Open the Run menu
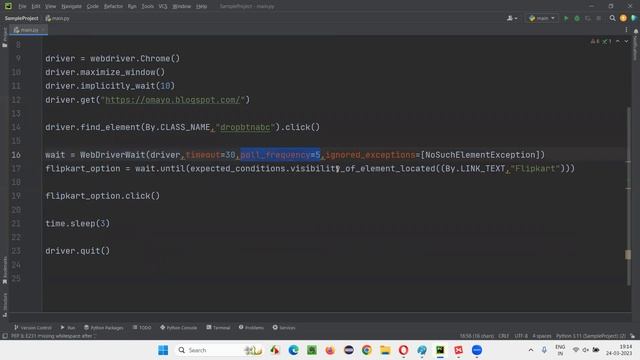The image size is (640, 360). coord(132,6)
